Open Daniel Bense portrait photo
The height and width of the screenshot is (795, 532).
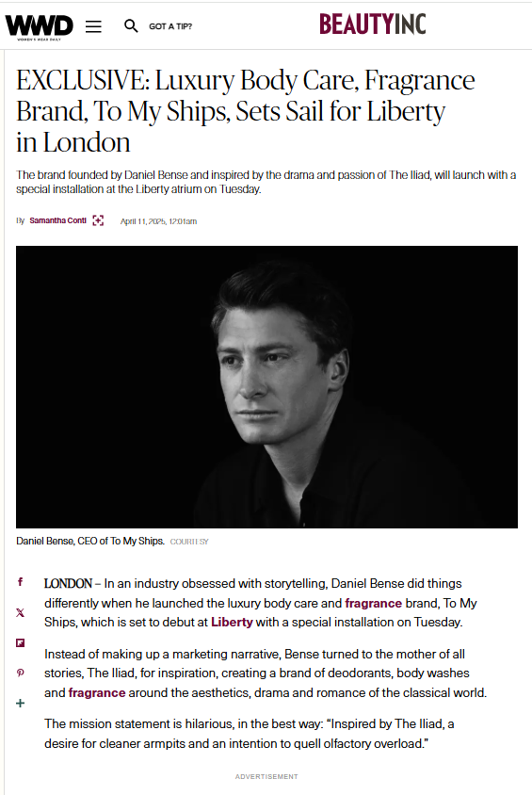click(x=266, y=387)
